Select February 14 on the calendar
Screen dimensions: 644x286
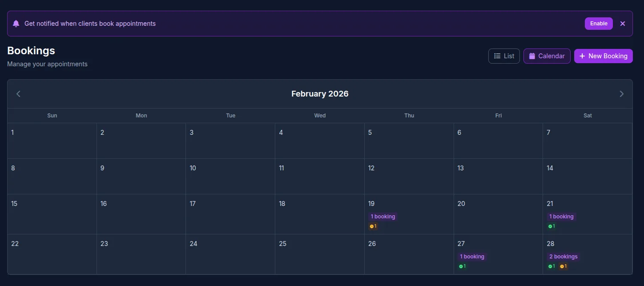click(x=587, y=176)
